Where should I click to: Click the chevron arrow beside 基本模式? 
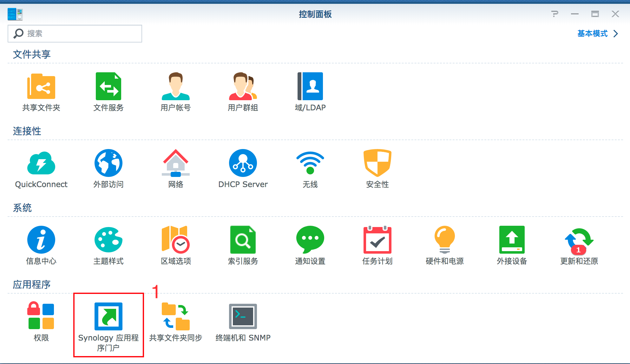coord(616,34)
